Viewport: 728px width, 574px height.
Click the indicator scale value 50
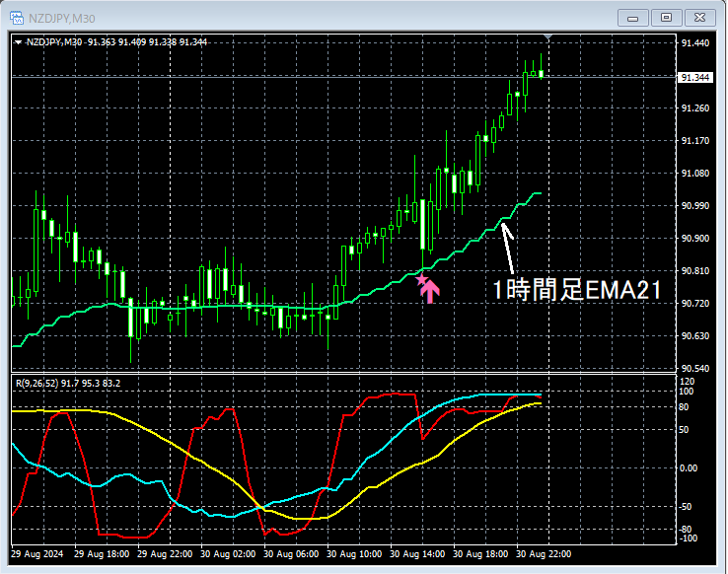[x=684, y=430]
